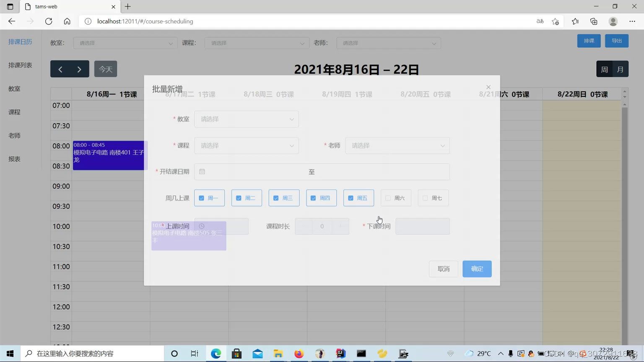Click the 取消 button
This screenshot has height=362, width=644.
444,269
